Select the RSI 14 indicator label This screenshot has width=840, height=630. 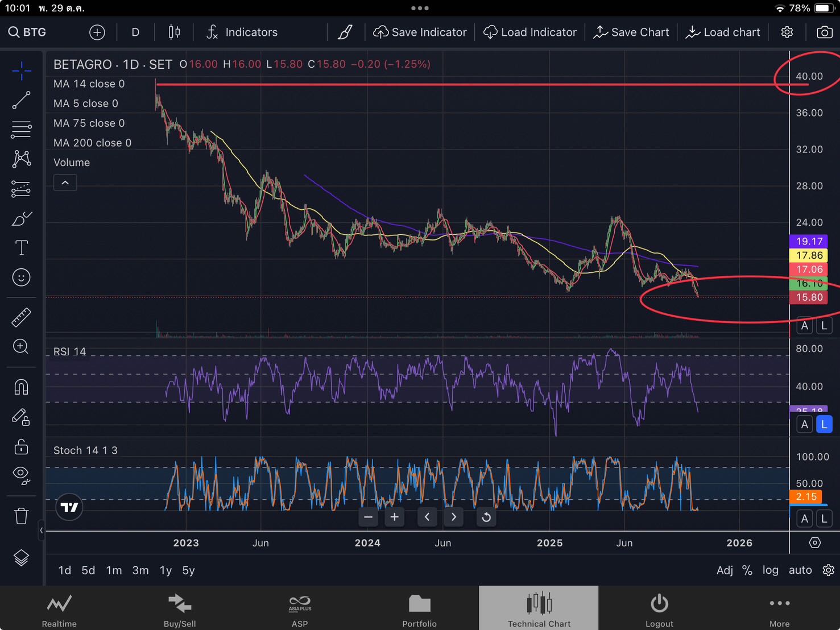coord(70,352)
